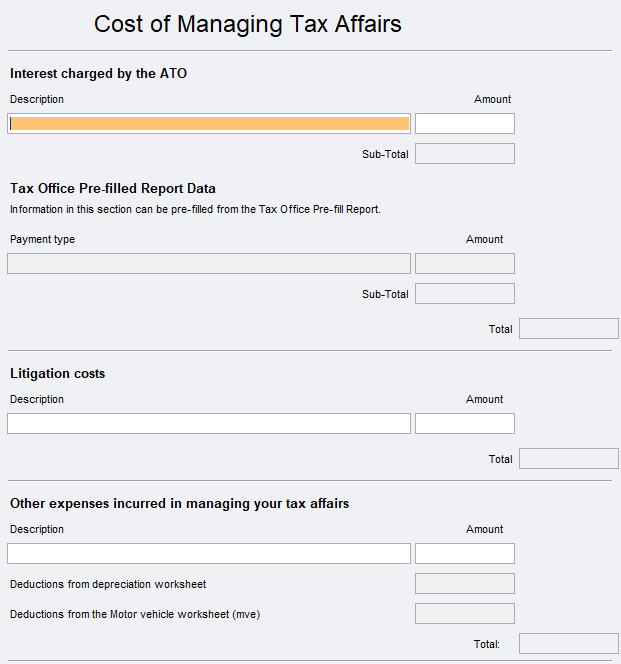This screenshot has width=621, height=664.
Task: Click the Litigation costs section heading
Action: (58, 373)
